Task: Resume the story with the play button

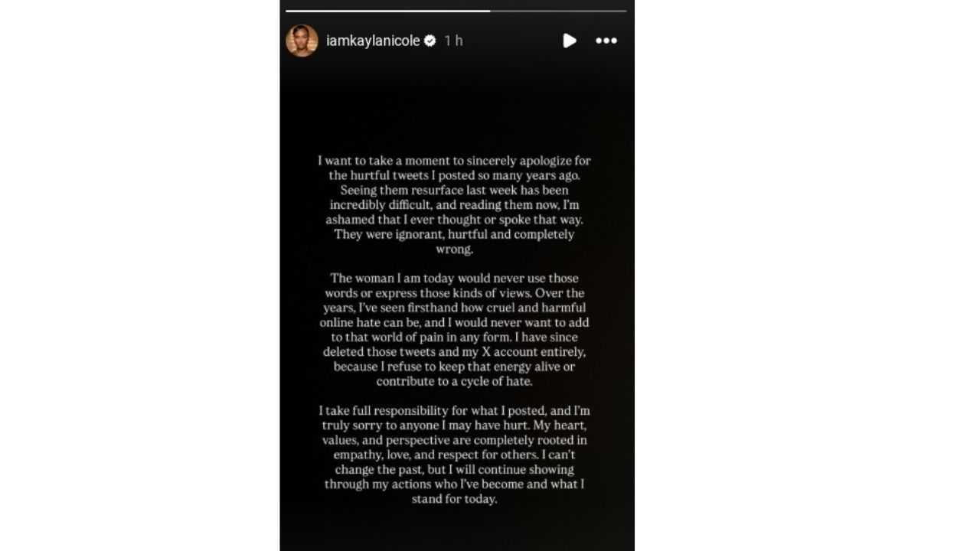Action: point(569,41)
